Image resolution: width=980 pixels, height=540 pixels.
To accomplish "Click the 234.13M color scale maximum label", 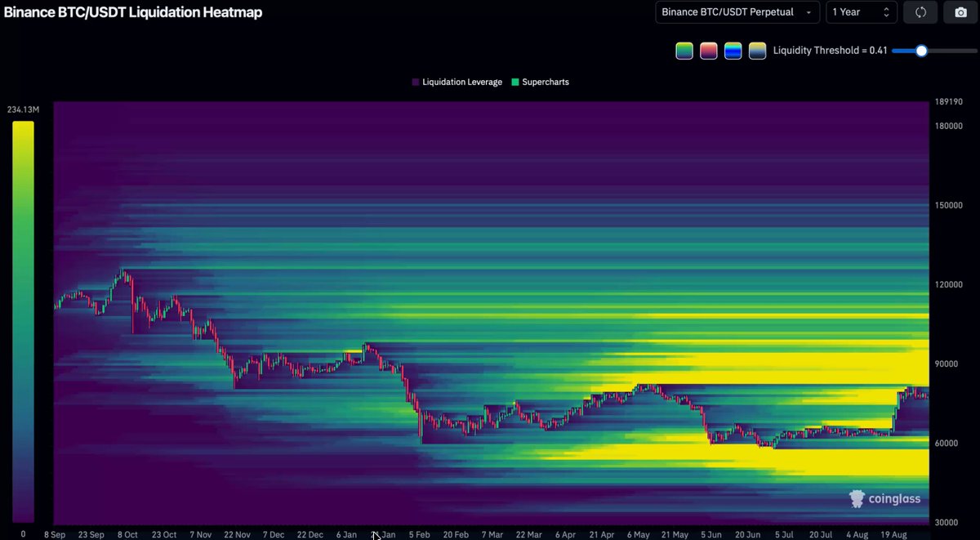I will point(21,110).
